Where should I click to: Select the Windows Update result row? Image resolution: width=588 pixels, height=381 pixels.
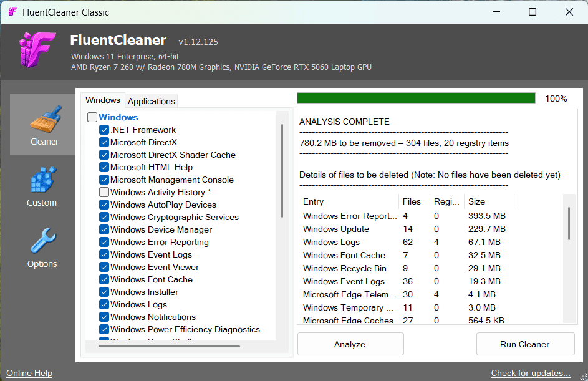click(407, 229)
